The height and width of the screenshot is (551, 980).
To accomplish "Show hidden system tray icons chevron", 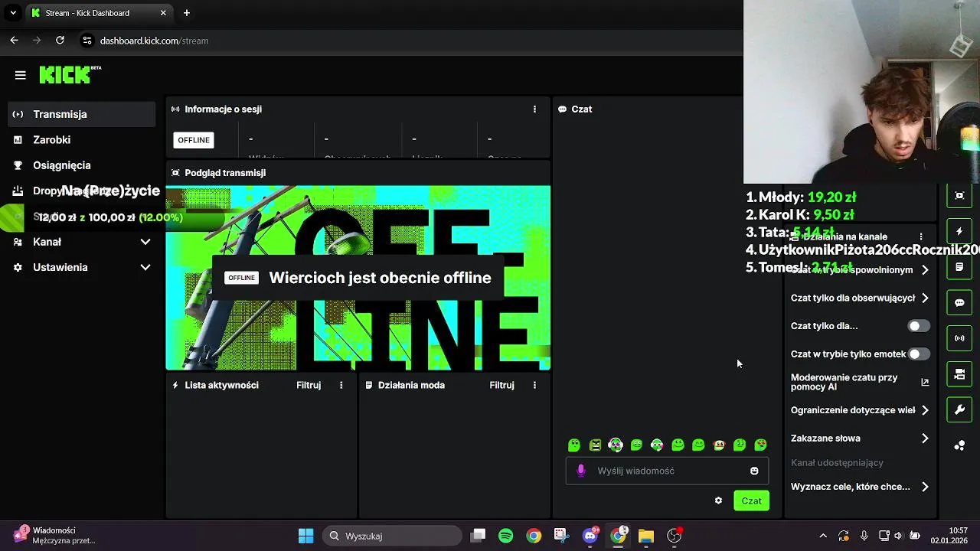I will pyautogui.click(x=823, y=536).
